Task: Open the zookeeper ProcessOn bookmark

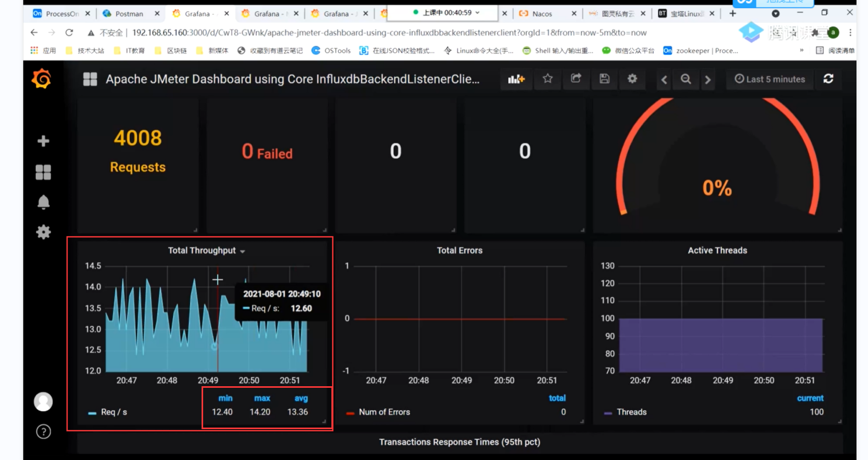Action: [x=700, y=51]
